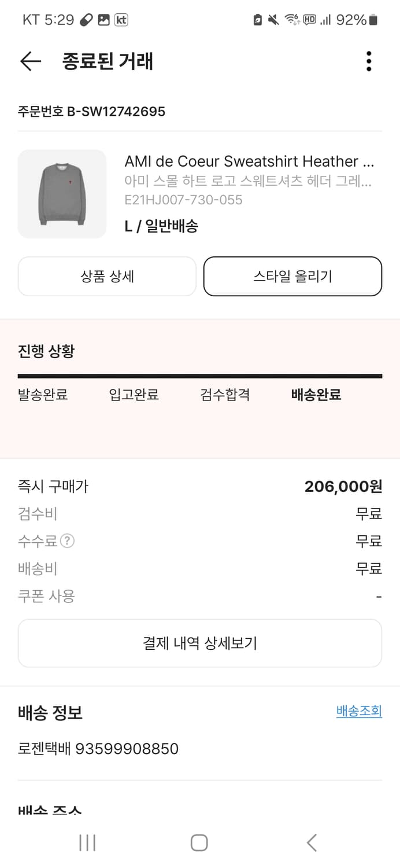Open Android recent apps button
This screenshot has width=400, height=868.
(87, 843)
